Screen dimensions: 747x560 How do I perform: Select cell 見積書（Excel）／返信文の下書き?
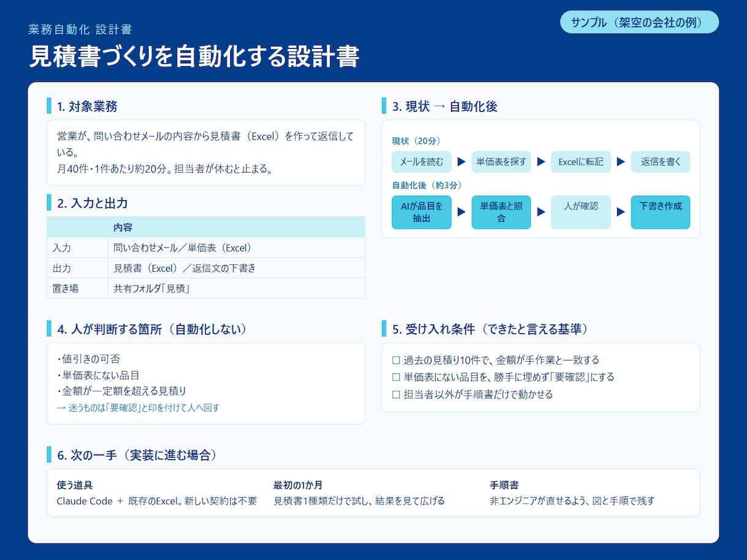(236, 268)
